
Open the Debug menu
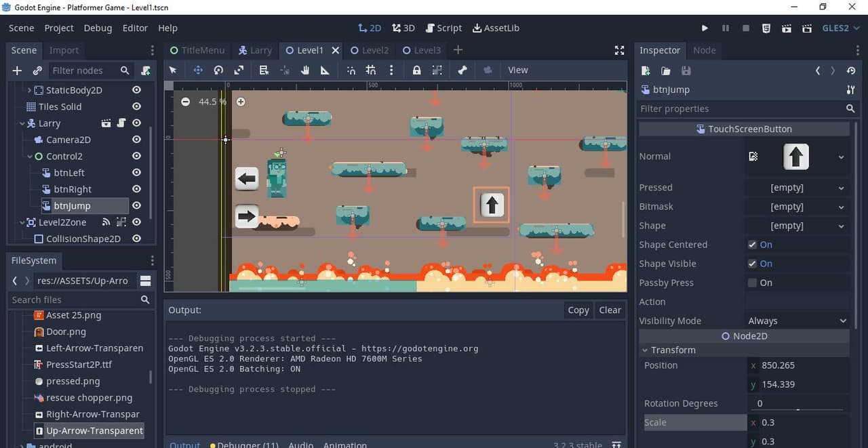coord(98,28)
